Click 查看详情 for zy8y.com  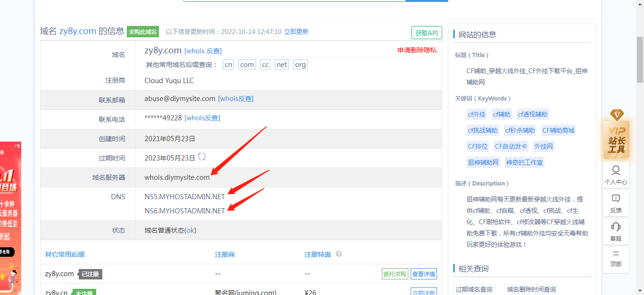click(423, 274)
